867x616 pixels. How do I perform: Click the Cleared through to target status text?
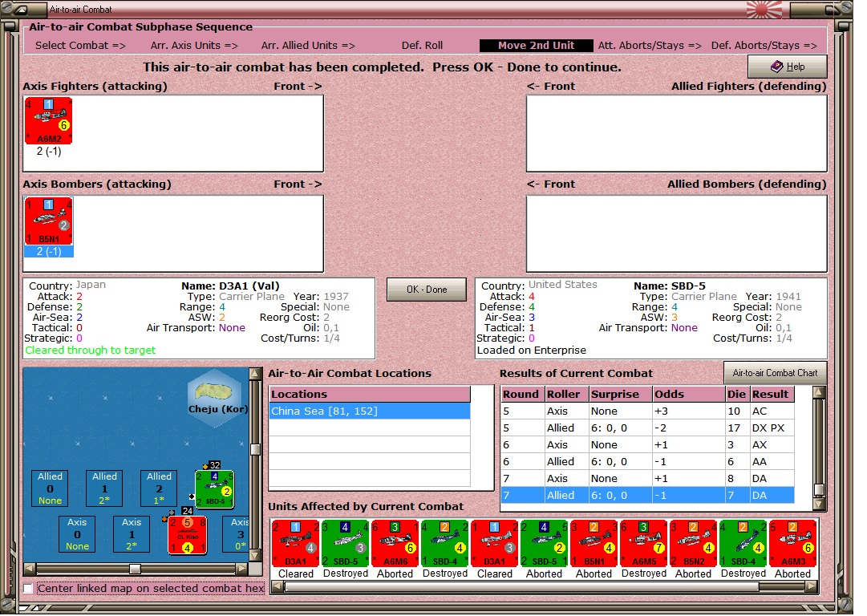(90, 350)
